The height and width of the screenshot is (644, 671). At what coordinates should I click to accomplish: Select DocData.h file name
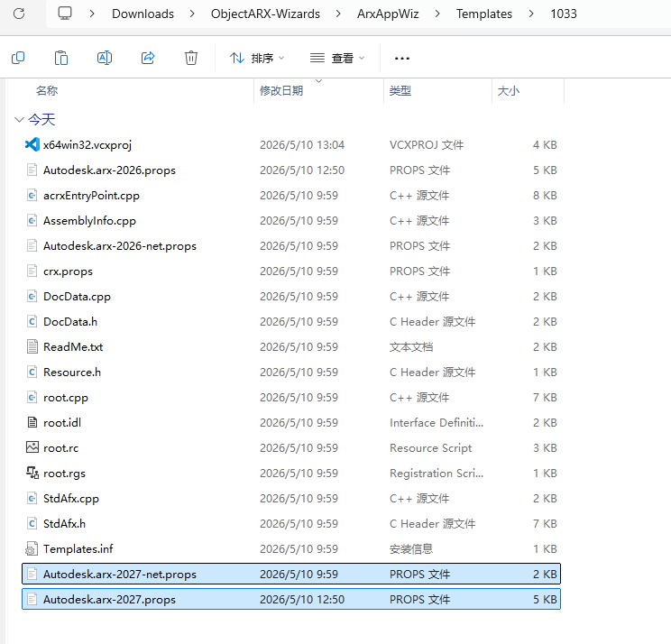point(70,322)
